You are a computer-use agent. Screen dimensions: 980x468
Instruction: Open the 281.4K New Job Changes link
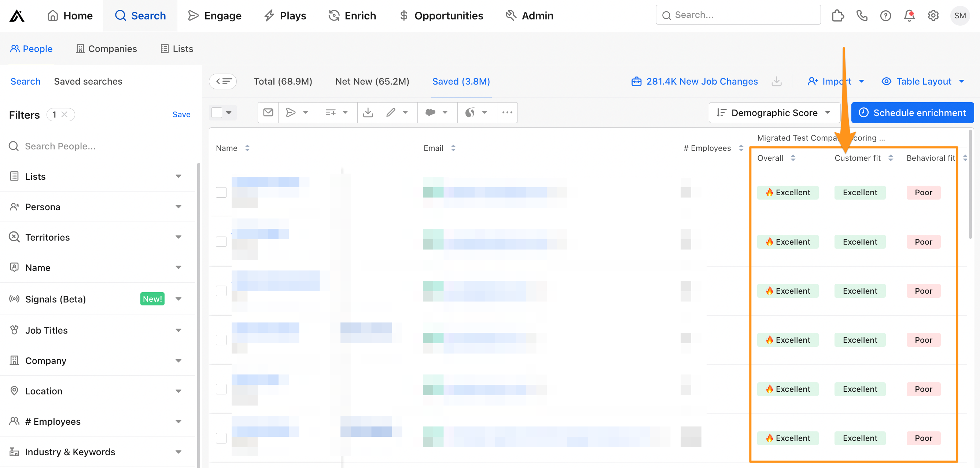pos(701,81)
